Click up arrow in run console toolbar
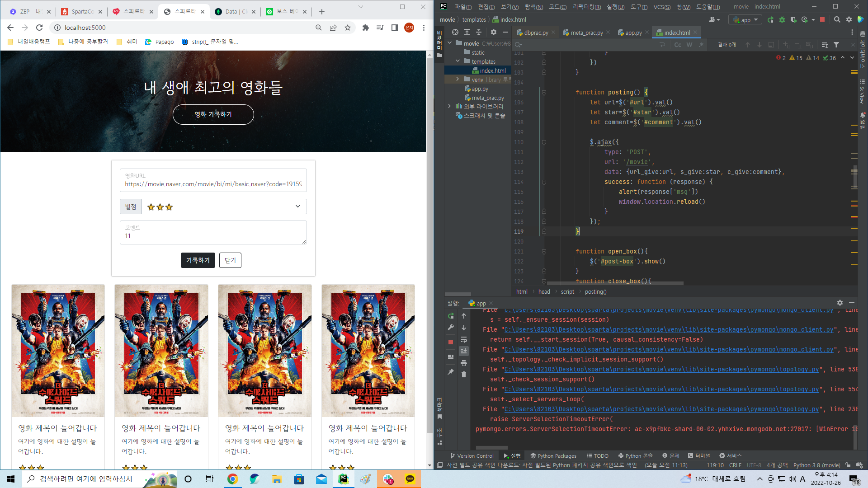Viewport: 868px width, 488px height. (464, 316)
